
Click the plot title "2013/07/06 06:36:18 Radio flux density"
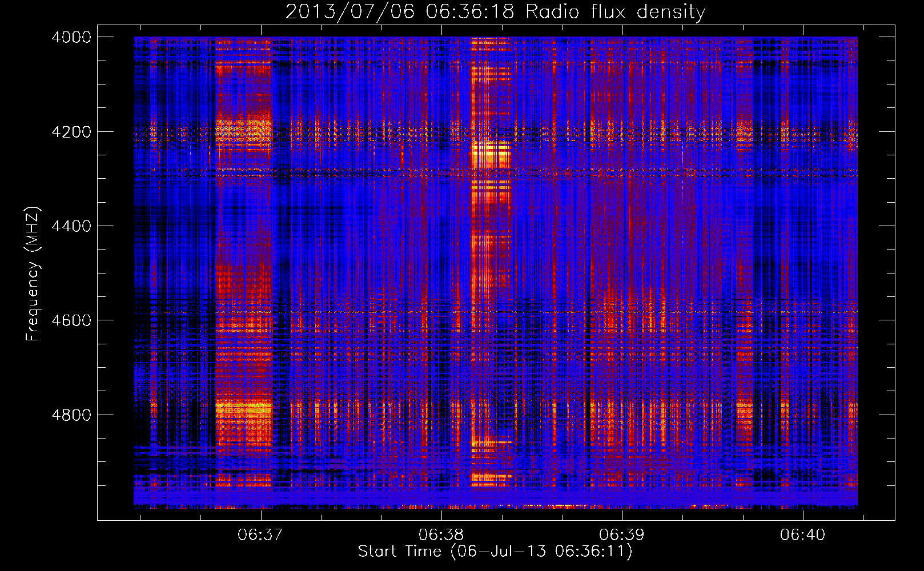point(495,11)
